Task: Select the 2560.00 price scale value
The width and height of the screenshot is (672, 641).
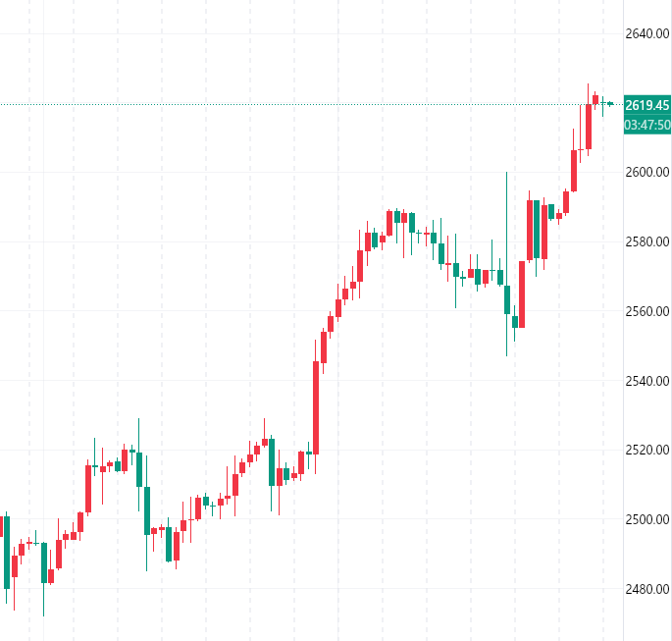Action: pos(646,311)
